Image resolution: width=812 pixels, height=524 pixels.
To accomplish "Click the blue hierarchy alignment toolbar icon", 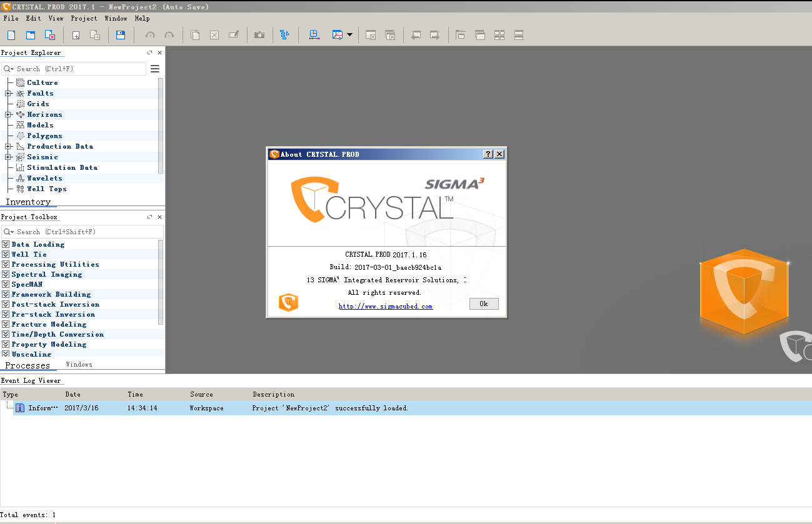I will tap(285, 35).
